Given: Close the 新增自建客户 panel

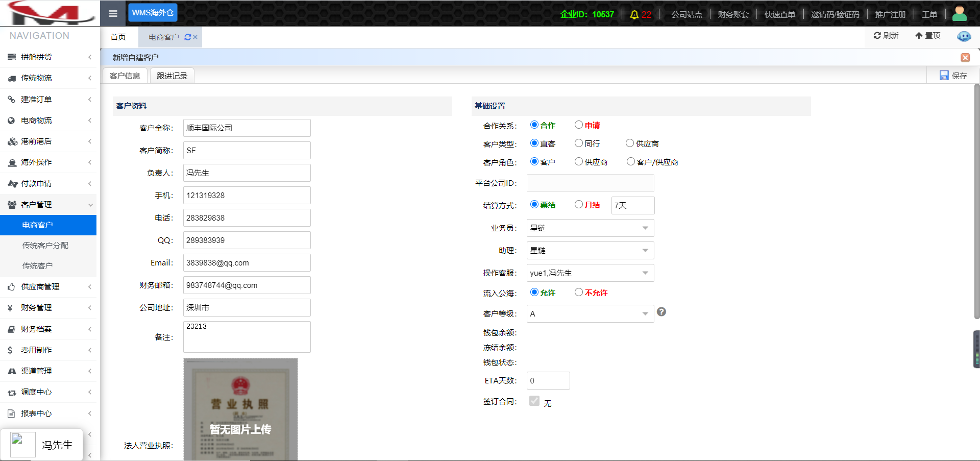Looking at the screenshot, I should click(965, 58).
